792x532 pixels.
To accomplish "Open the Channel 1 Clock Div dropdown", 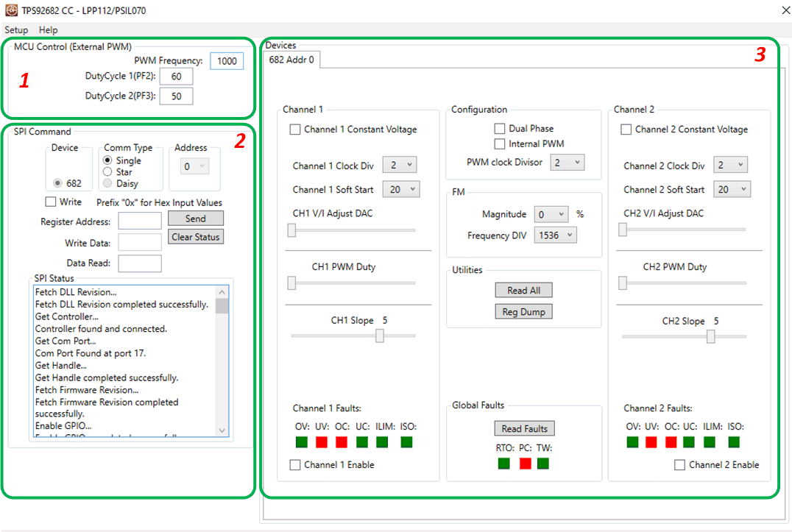I will coord(400,166).
